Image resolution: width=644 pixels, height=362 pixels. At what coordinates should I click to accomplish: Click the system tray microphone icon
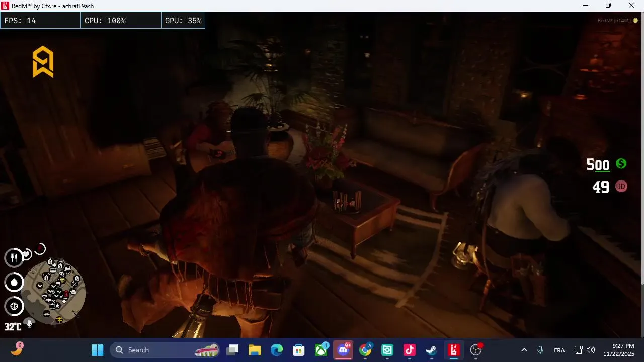[x=540, y=350]
